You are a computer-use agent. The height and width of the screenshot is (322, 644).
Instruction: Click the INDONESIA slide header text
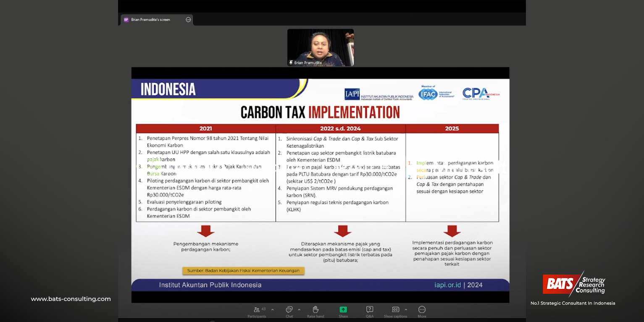pos(168,89)
